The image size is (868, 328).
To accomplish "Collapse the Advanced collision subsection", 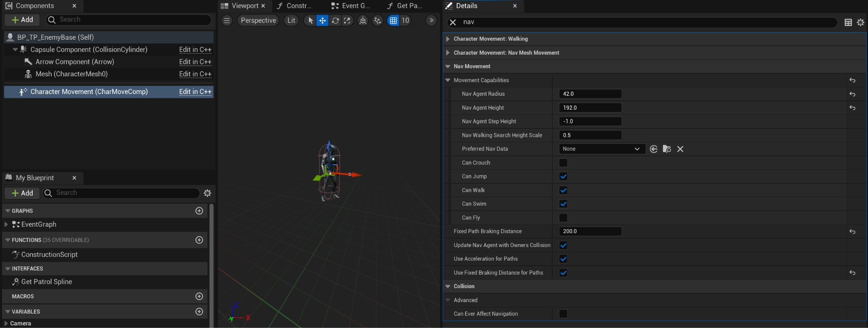I will pyautogui.click(x=448, y=300).
